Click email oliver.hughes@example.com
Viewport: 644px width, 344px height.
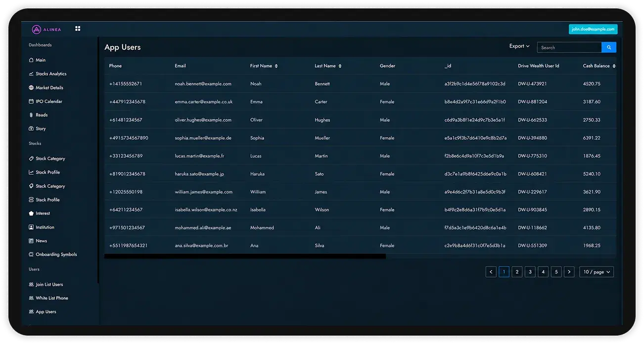point(203,120)
